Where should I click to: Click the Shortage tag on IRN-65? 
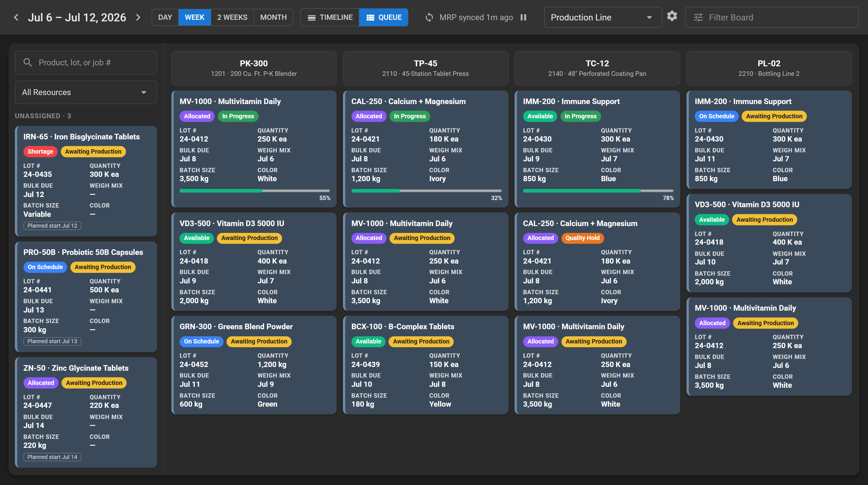coord(40,151)
